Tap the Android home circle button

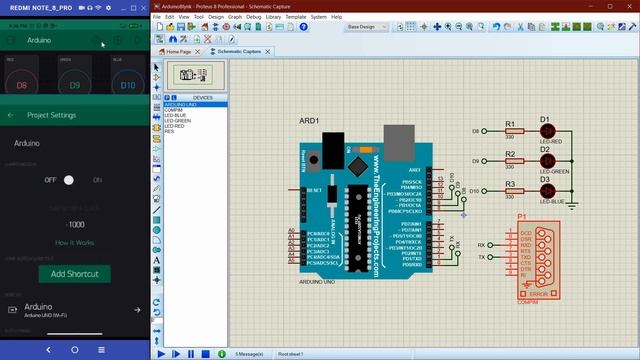[75, 350]
